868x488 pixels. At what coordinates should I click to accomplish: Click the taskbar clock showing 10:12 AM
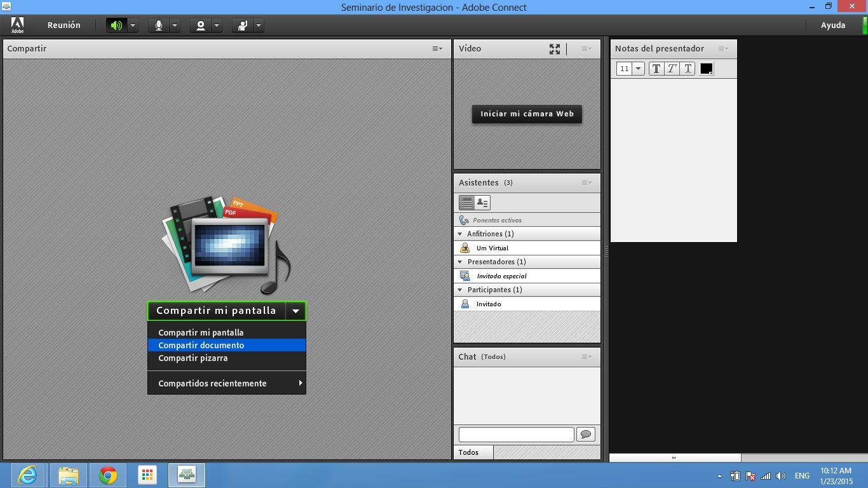(836, 476)
